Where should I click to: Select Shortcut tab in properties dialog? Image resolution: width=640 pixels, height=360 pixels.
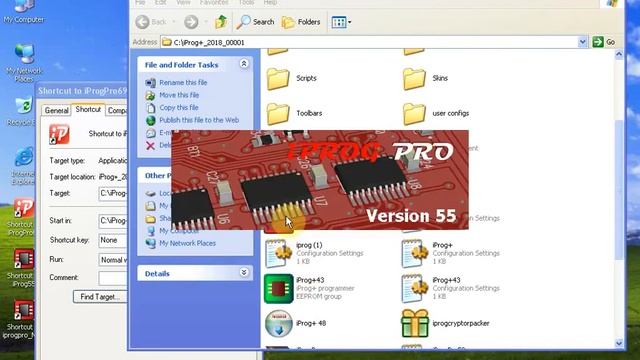[x=88, y=109]
